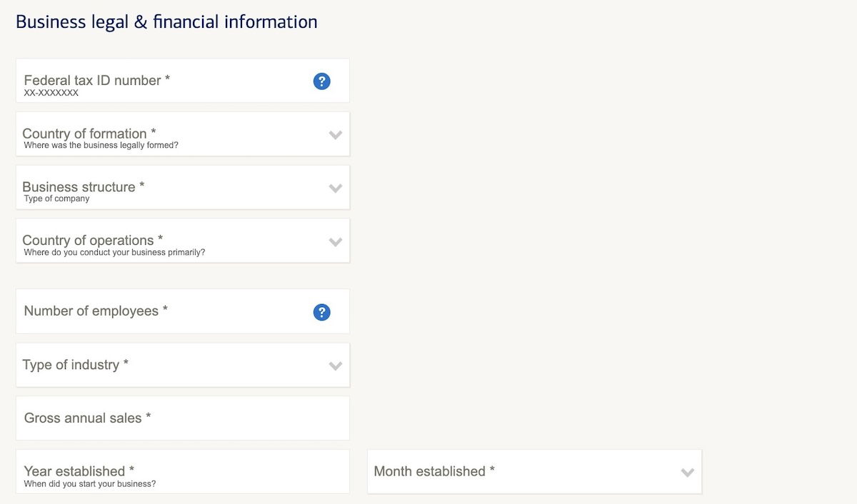The width and height of the screenshot is (857, 504).
Task: Click the Business legal & financial information heading
Action: pos(166,22)
